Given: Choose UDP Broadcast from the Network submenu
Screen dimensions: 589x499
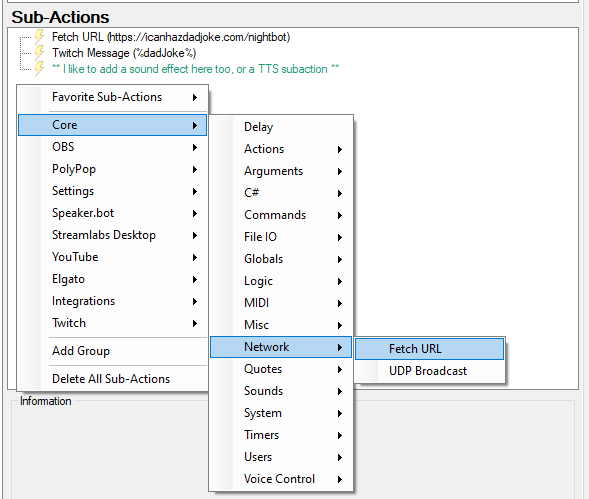Looking at the screenshot, I should [429, 371].
